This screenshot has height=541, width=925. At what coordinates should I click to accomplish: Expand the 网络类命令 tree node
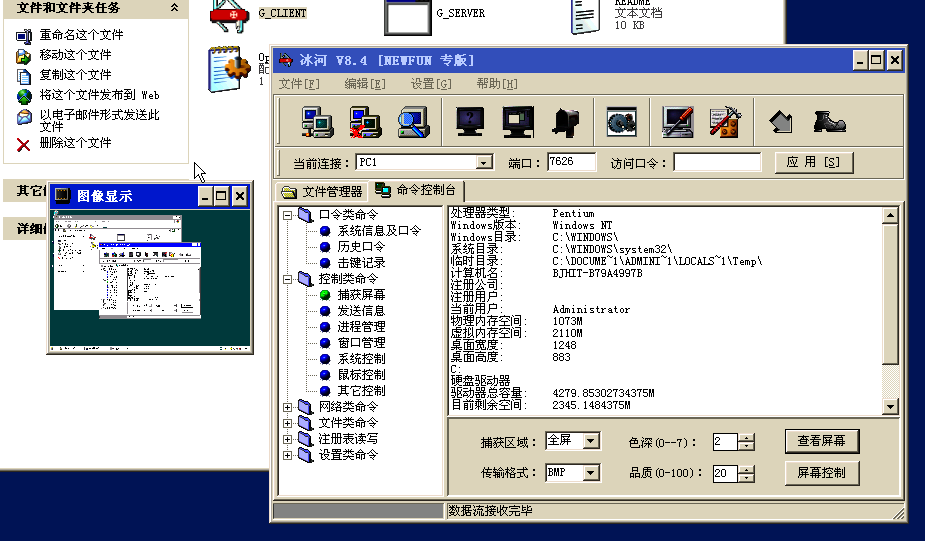pos(287,407)
